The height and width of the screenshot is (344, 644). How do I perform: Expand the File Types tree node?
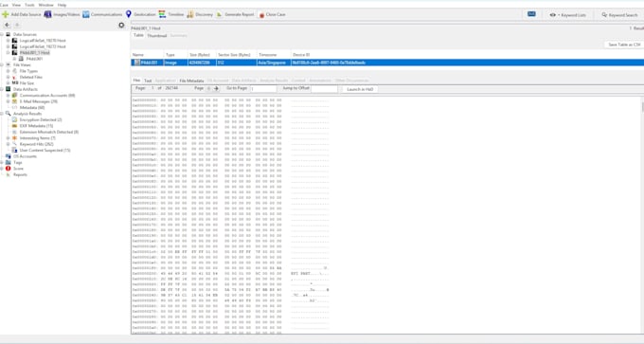[x=8, y=71]
